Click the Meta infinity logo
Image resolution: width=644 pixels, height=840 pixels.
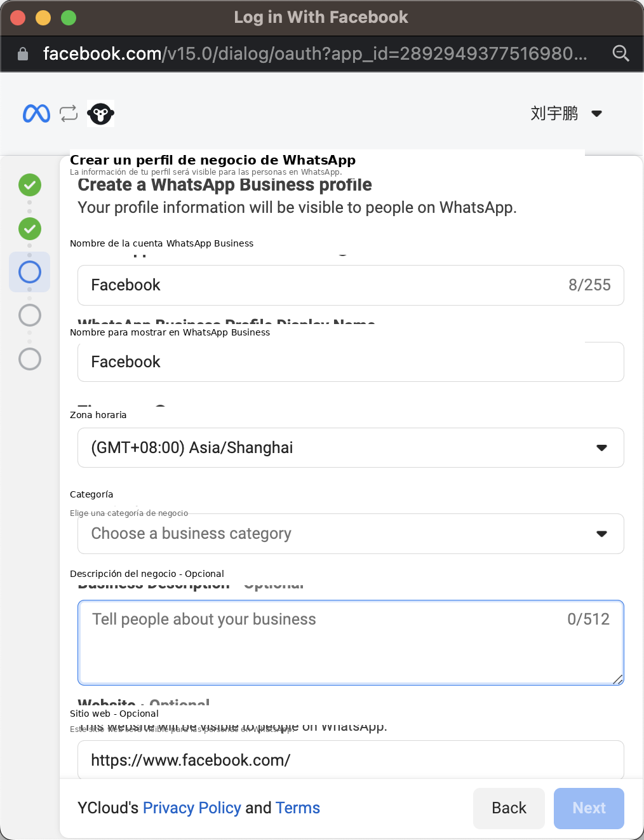click(x=36, y=113)
